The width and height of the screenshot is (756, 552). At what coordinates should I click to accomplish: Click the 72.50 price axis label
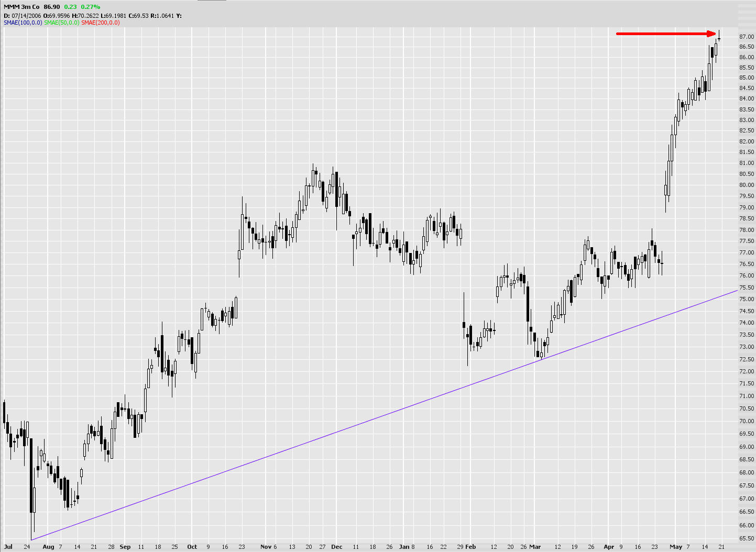[x=747, y=359]
